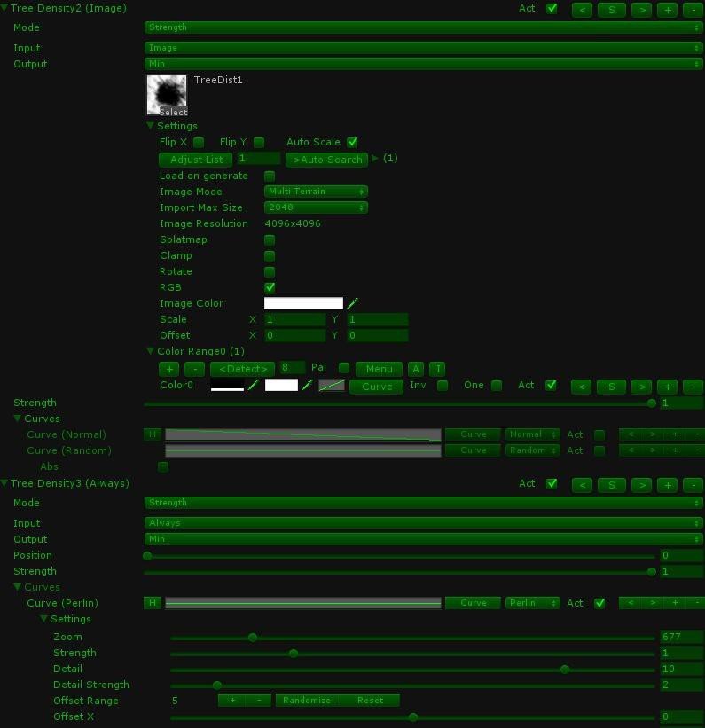Add a color range with plus button
Image resolution: width=705 pixels, height=728 pixels.
pos(169,369)
